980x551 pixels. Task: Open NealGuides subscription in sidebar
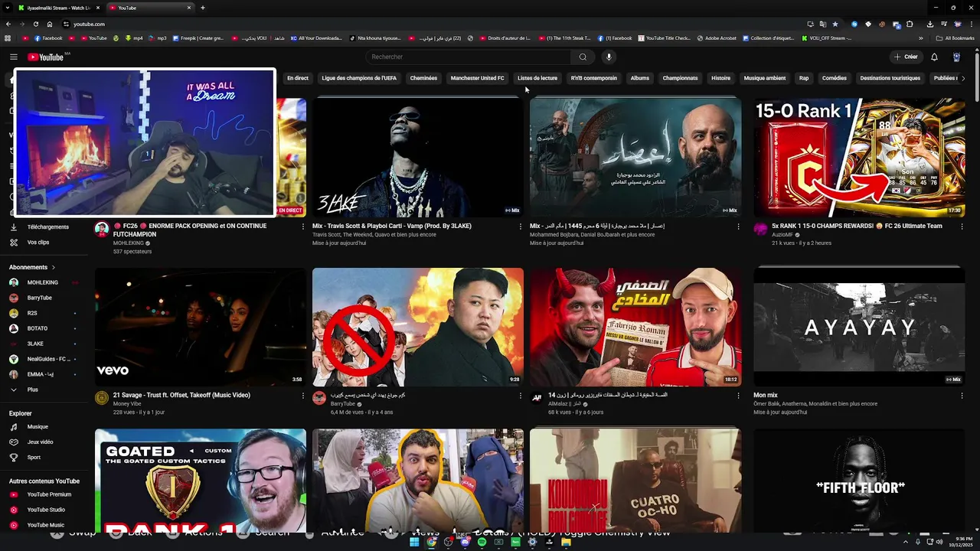click(x=44, y=359)
